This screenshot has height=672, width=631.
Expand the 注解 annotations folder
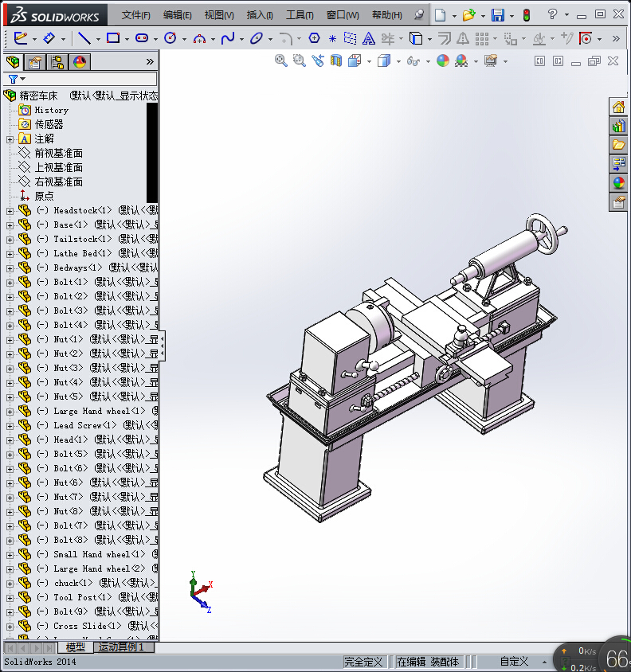[10, 139]
